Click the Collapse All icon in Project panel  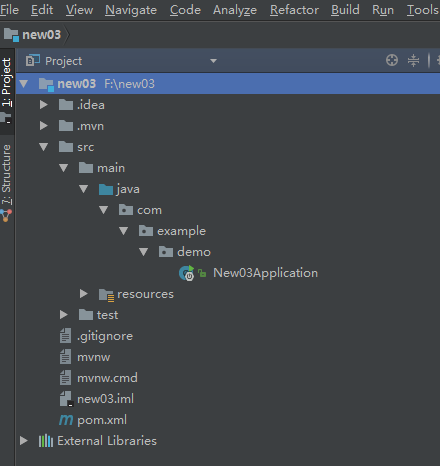pyautogui.click(x=413, y=60)
